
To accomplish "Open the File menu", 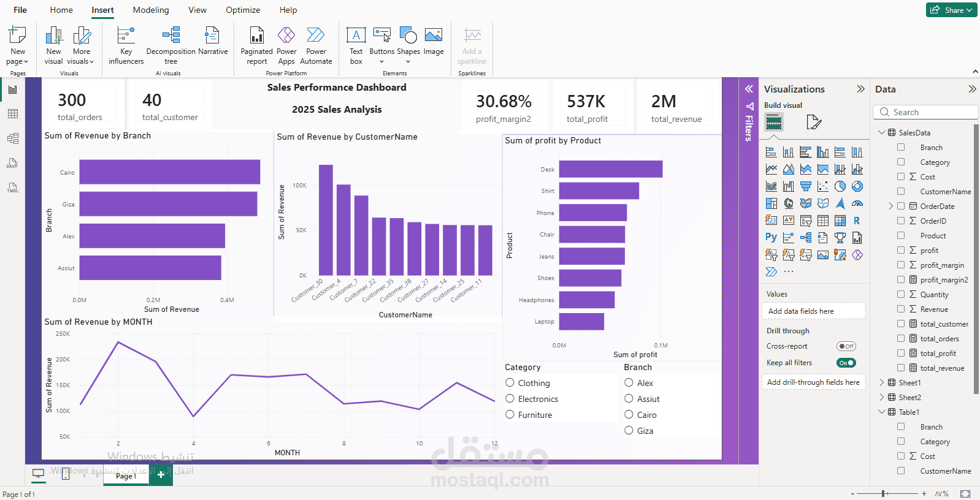I will (x=20, y=10).
